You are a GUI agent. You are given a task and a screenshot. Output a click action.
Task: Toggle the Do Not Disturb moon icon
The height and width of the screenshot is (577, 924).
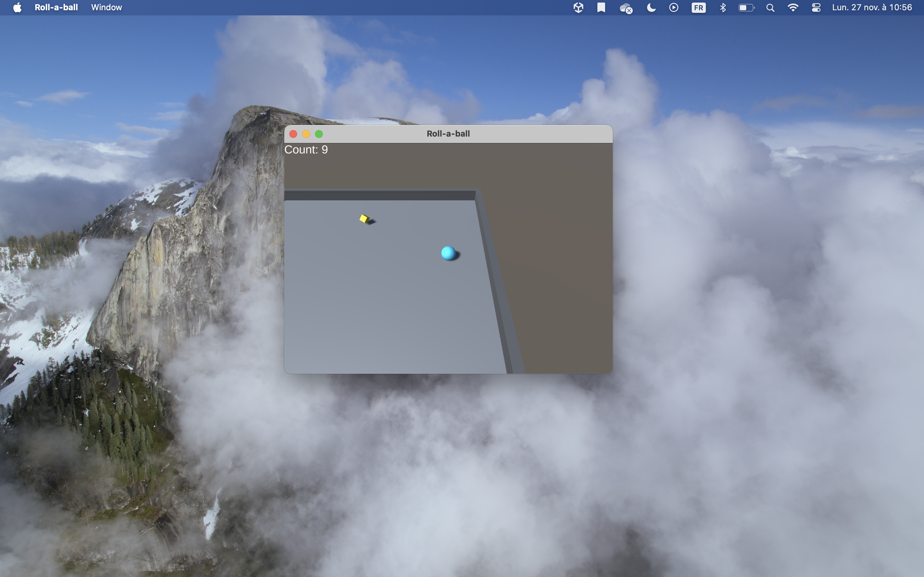[651, 7]
